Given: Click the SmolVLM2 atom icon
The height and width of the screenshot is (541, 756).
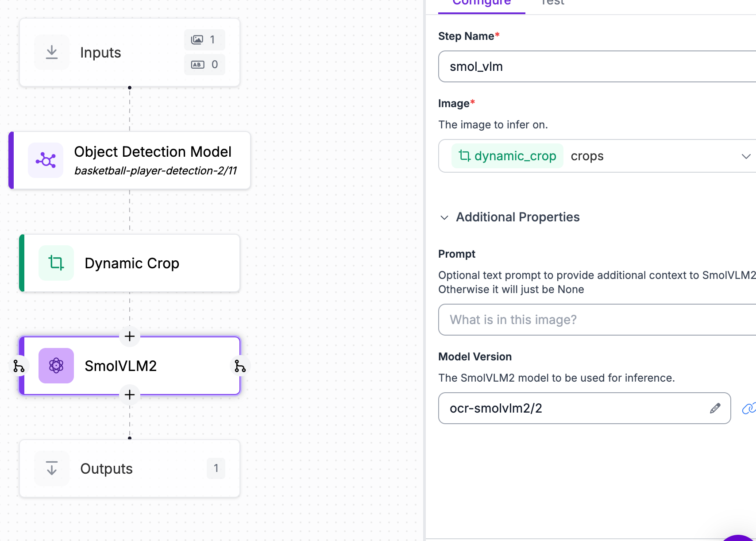Looking at the screenshot, I should point(56,366).
